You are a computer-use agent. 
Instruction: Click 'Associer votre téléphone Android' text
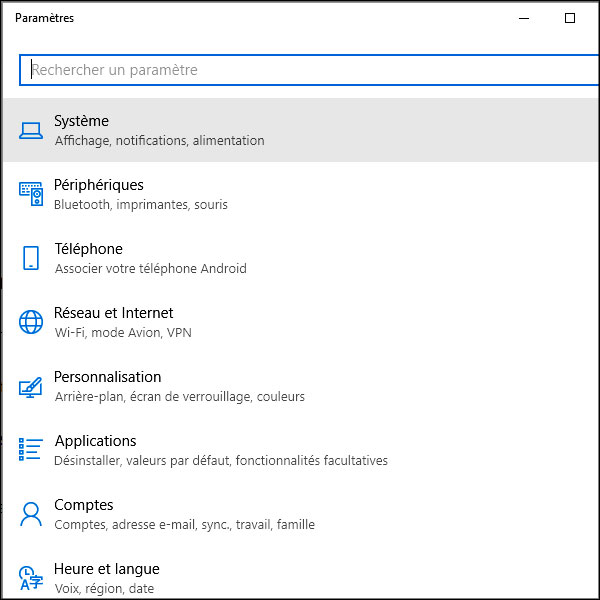(151, 269)
